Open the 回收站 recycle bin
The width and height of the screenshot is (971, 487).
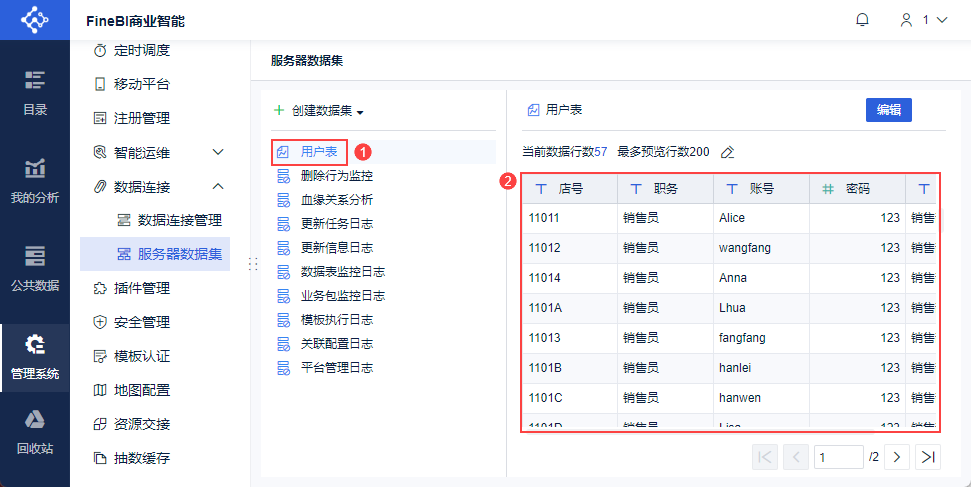coord(35,433)
